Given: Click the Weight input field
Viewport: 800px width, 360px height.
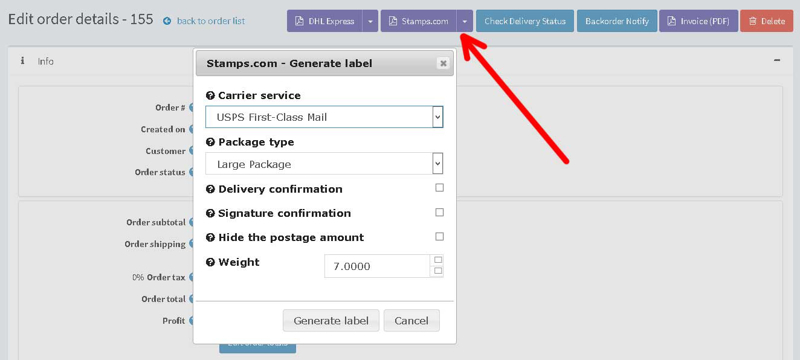Looking at the screenshot, I should (378, 266).
